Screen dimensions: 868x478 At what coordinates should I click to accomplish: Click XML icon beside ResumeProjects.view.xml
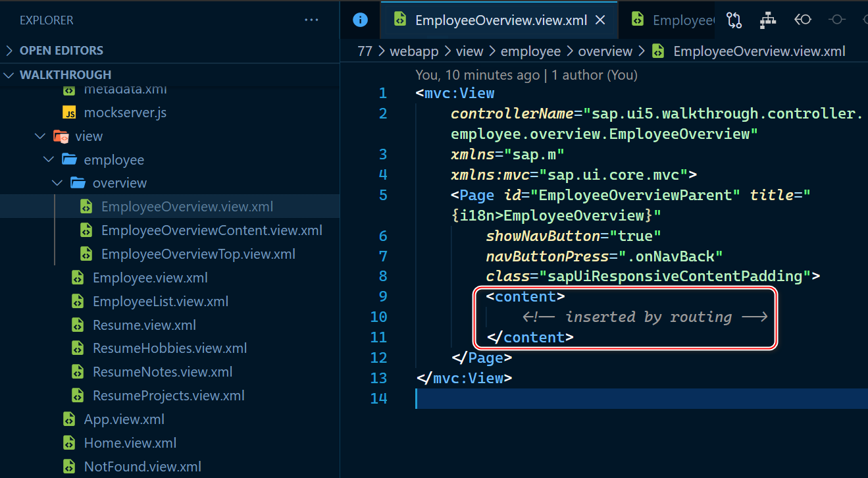(78, 396)
